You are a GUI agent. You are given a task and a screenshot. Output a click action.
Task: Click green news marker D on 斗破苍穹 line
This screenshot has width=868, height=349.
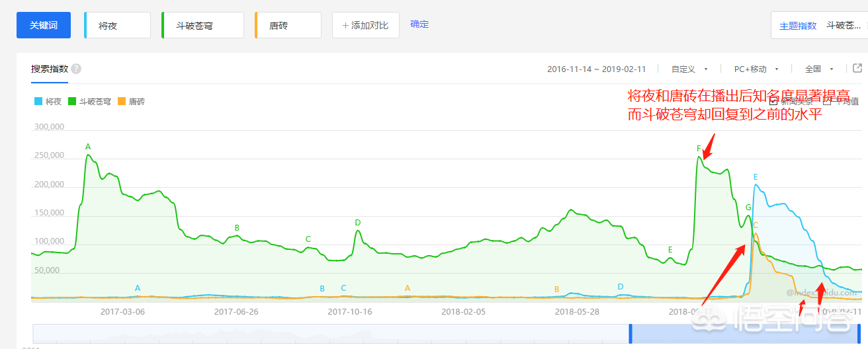pyautogui.click(x=357, y=222)
